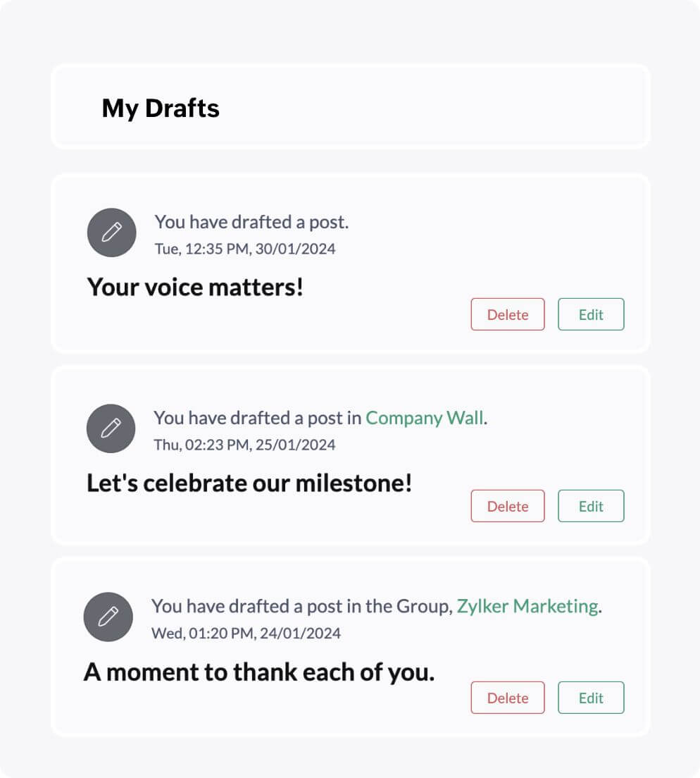700x778 pixels.
Task: Edit the "Your voice matters!" draft
Action: (591, 314)
